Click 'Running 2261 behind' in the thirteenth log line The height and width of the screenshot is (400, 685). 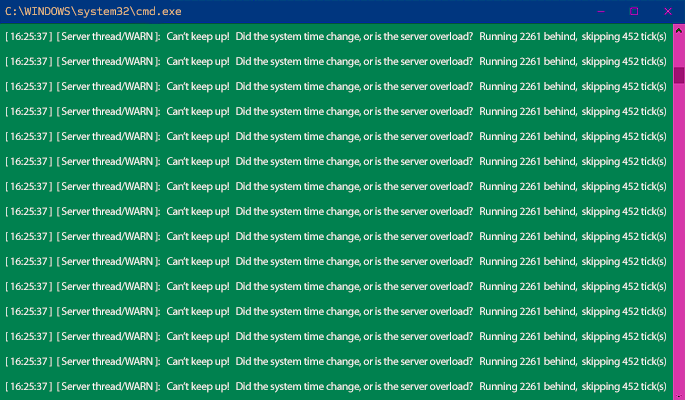528,336
